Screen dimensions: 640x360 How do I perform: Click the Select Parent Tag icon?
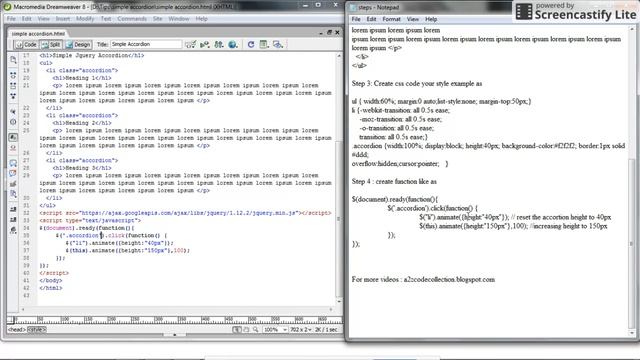(x=13, y=111)
